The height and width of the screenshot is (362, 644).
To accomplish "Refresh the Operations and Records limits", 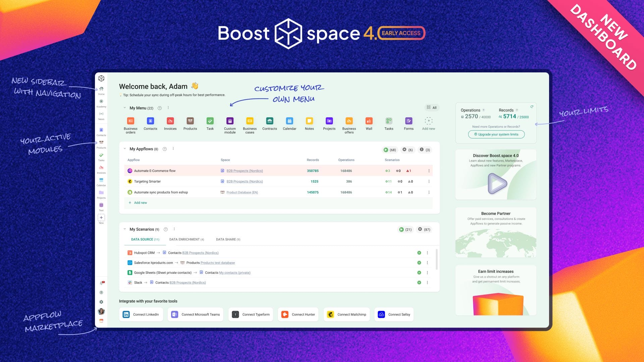I will tap(532, 107).
